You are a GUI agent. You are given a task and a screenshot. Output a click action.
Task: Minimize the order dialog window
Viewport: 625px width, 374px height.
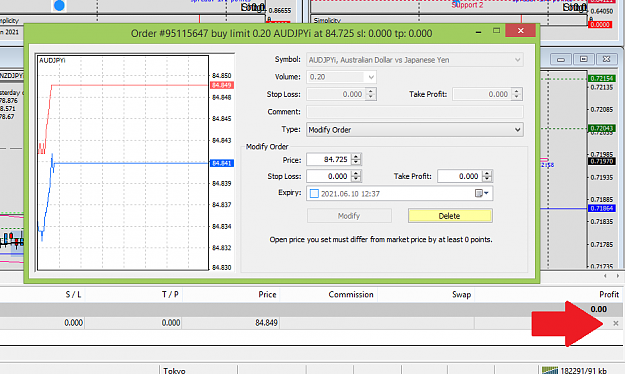(x=478, y=31)
